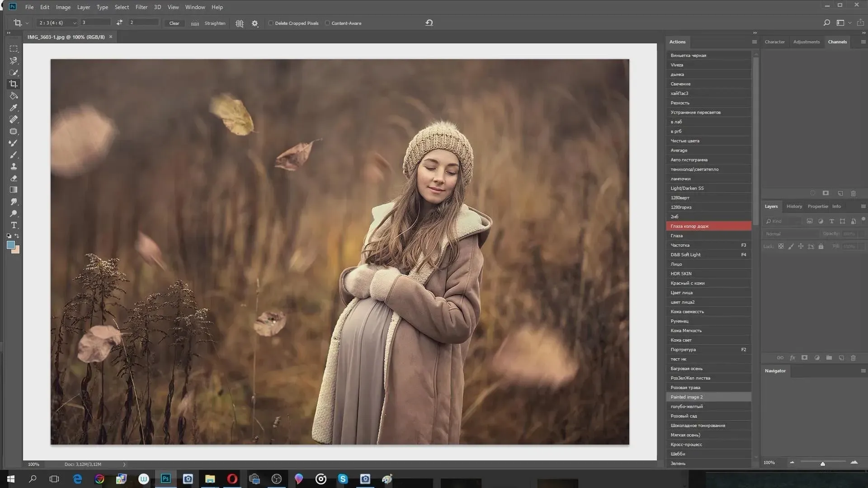The width and height of the screenshot is (868, 488).
Task: Open crop settings gear icon
Action: (x=255, y=23)
